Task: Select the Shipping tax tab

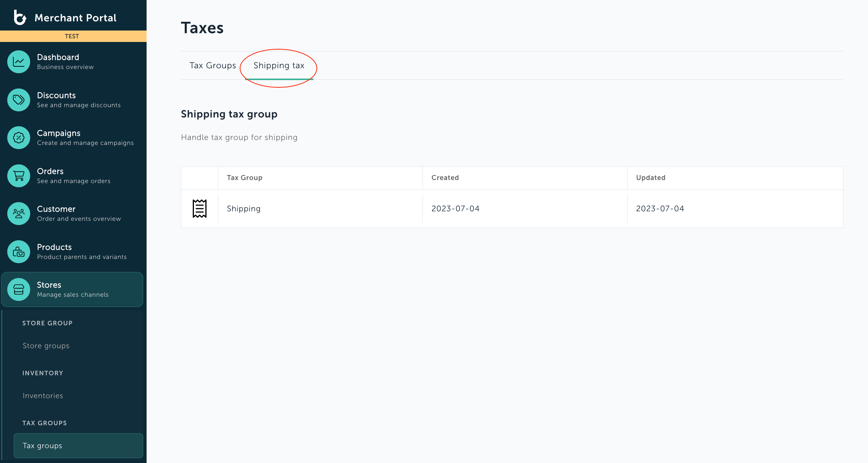Action: click(x=279, y=66)
